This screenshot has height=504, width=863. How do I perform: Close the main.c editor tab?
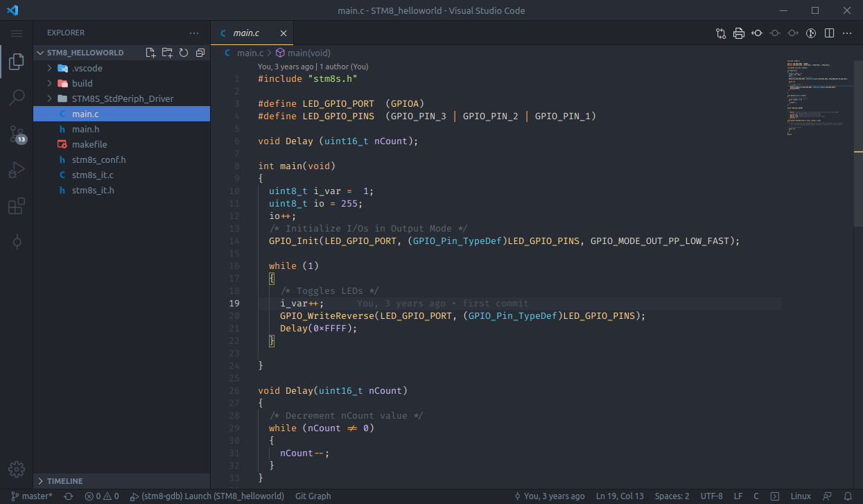click(284, 33)
